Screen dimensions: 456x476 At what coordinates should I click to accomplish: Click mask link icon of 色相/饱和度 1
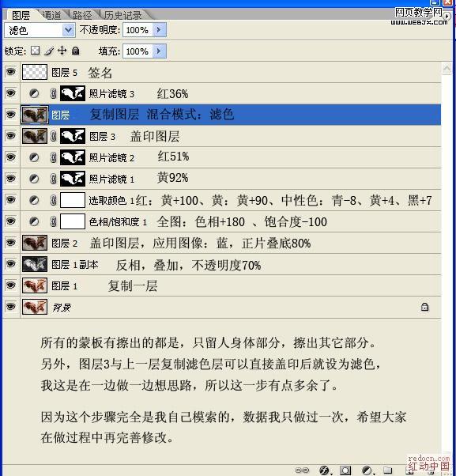coord(54,221)
